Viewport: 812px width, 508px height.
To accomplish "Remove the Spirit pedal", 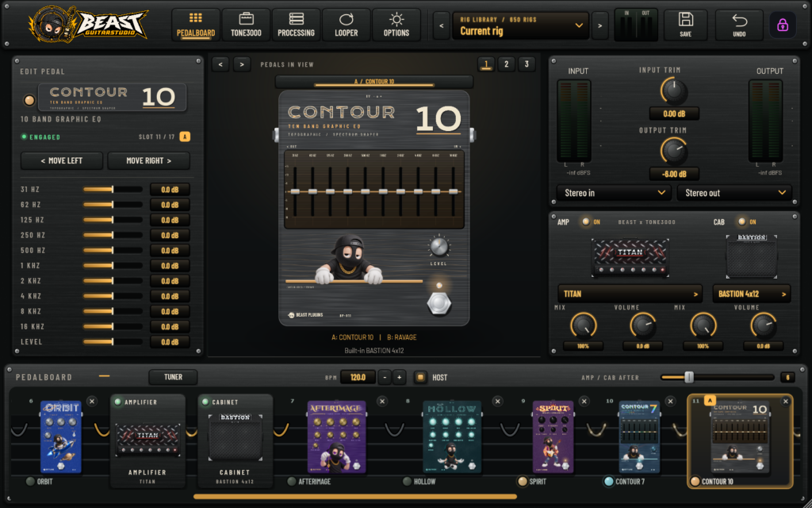I will [x=584, y=401].
